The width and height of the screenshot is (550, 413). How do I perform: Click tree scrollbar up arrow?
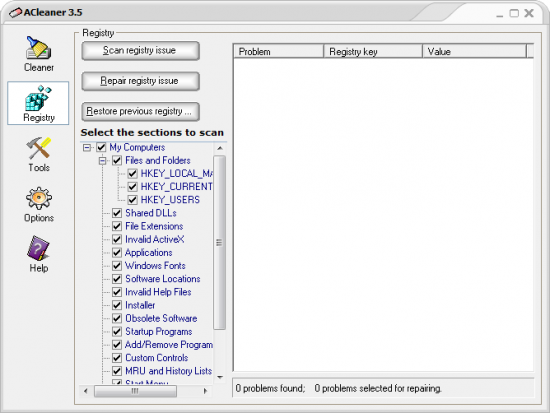(220, 148)
